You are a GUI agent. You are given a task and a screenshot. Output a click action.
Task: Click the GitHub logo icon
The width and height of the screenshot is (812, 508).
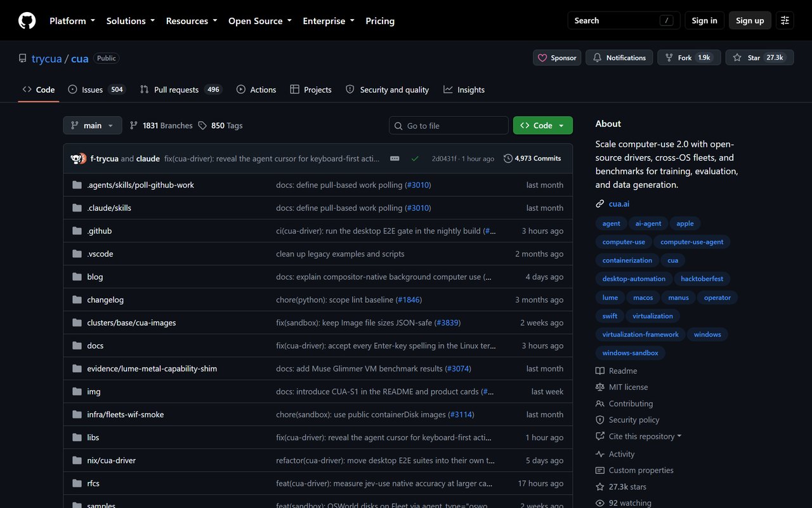(27, 21)
